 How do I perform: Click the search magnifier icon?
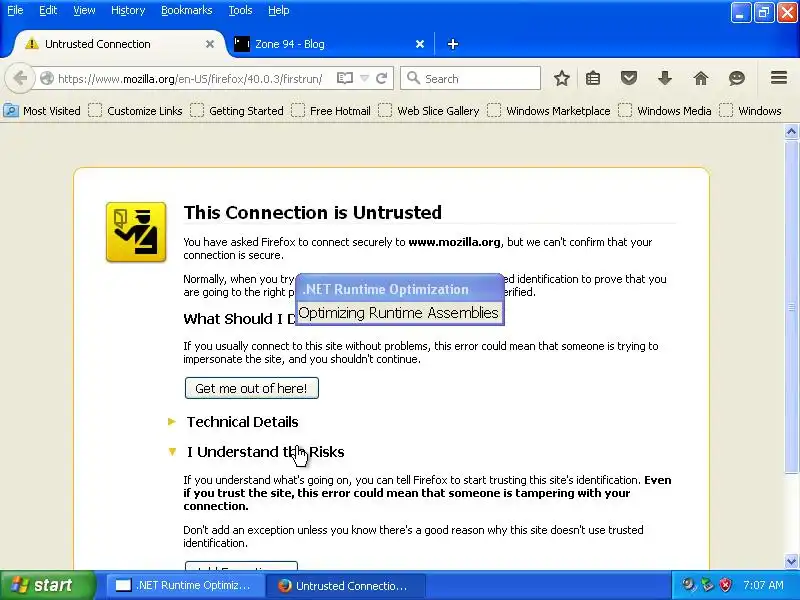coord(413,78)
